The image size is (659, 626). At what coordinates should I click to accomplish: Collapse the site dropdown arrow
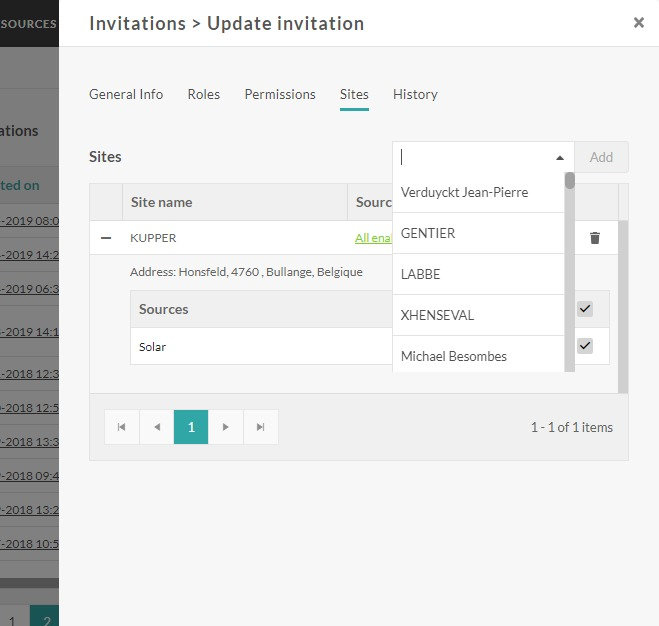pos(559,158)
